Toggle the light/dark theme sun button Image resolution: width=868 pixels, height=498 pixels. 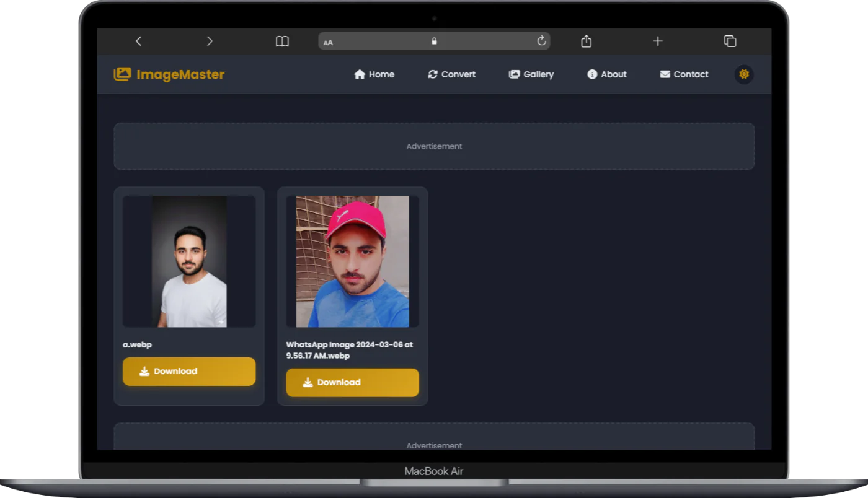pyautogui.click(x=744, y=74)
